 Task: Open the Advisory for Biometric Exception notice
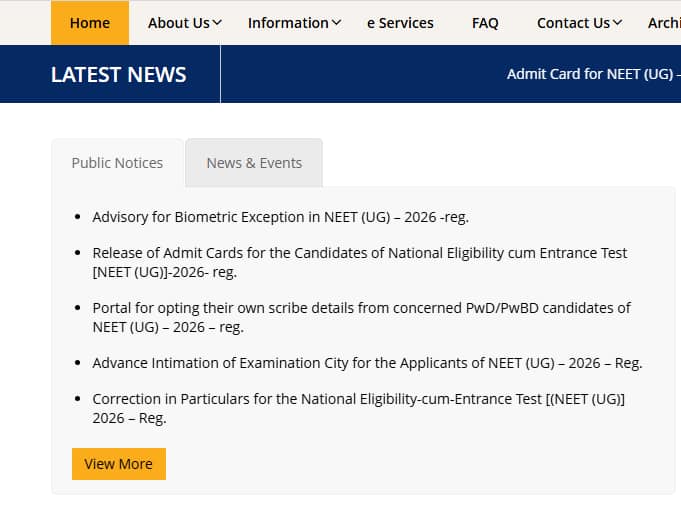point(280,217)
